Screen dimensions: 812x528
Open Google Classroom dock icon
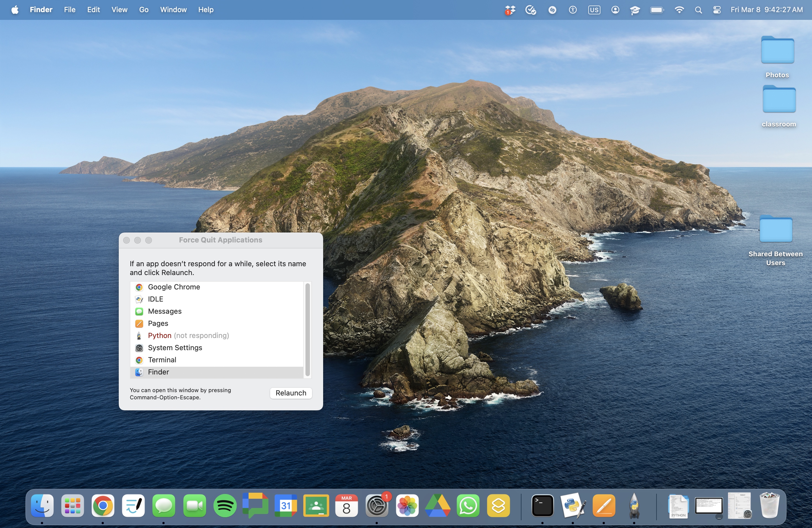(x=316, y=505)
